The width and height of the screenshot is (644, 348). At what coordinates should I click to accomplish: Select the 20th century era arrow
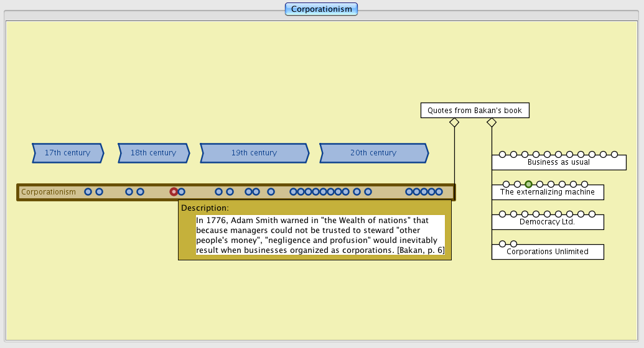coord(373,153)
